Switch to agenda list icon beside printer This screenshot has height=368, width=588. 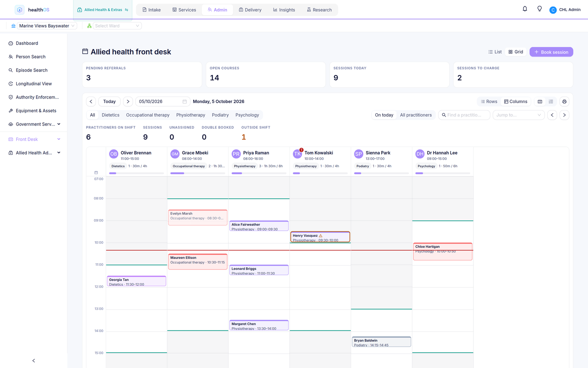tap(551, 101)
